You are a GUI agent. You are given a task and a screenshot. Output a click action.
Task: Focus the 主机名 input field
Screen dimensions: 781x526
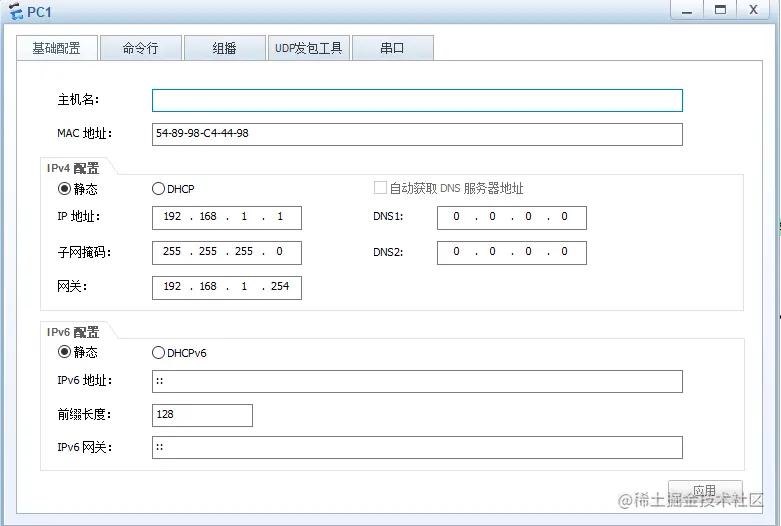click(x=417, y=101)
